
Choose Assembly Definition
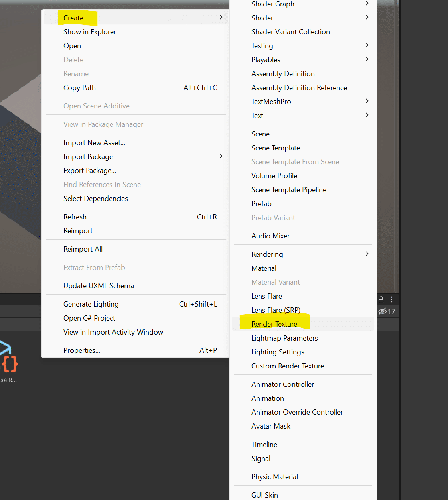click(303, 74)
